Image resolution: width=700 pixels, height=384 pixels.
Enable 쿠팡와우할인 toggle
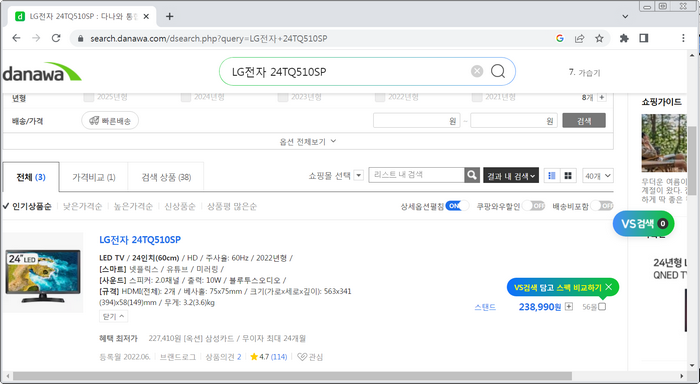533,206
